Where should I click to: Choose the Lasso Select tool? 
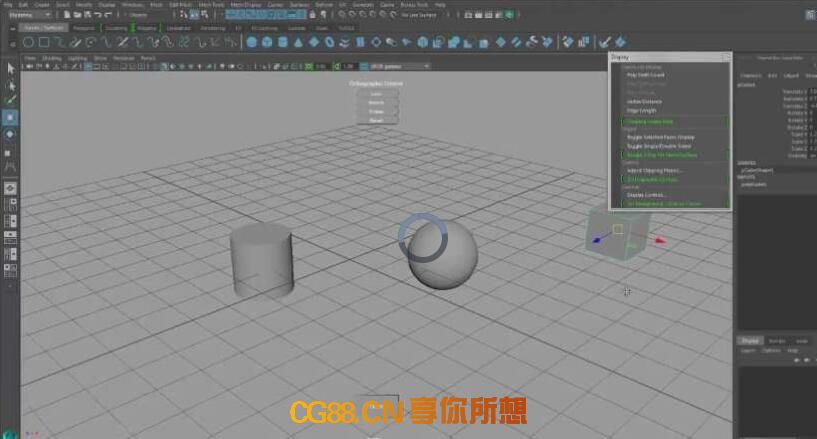click(10, 85)
